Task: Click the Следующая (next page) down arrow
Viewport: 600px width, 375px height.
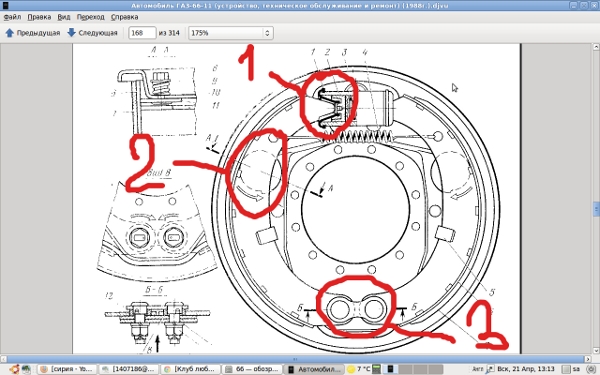Action: coord(72,33)
